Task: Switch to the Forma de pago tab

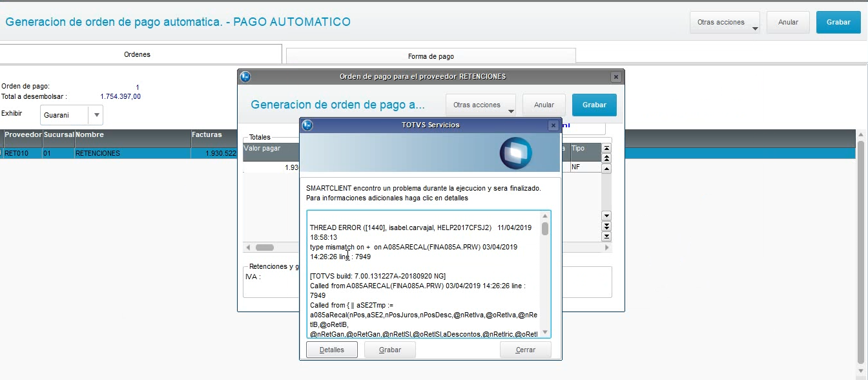Action: [431, 56]
